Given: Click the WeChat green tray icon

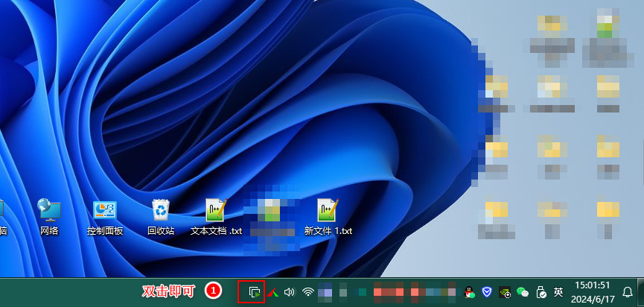Looking at the screenshot, I should coord(523,292).
